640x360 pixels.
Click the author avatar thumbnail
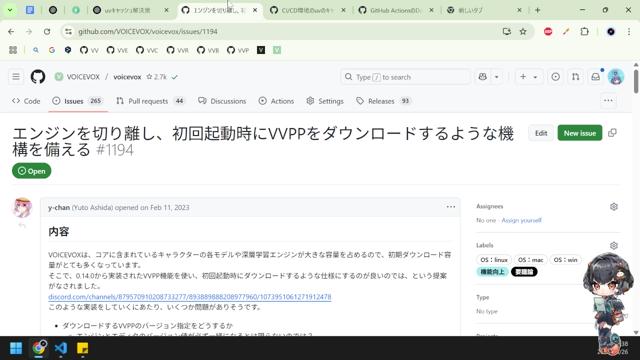tap(22, 208)
